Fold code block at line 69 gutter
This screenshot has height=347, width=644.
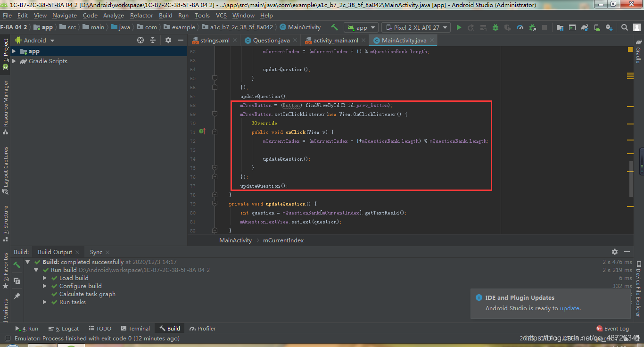coord(215,114)
